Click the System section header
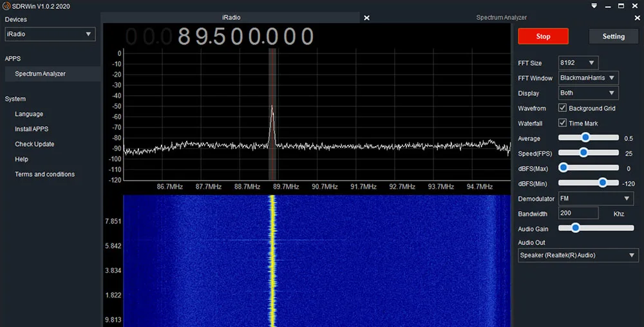Screen dimensions: 644x327 (x=15, y=99)
